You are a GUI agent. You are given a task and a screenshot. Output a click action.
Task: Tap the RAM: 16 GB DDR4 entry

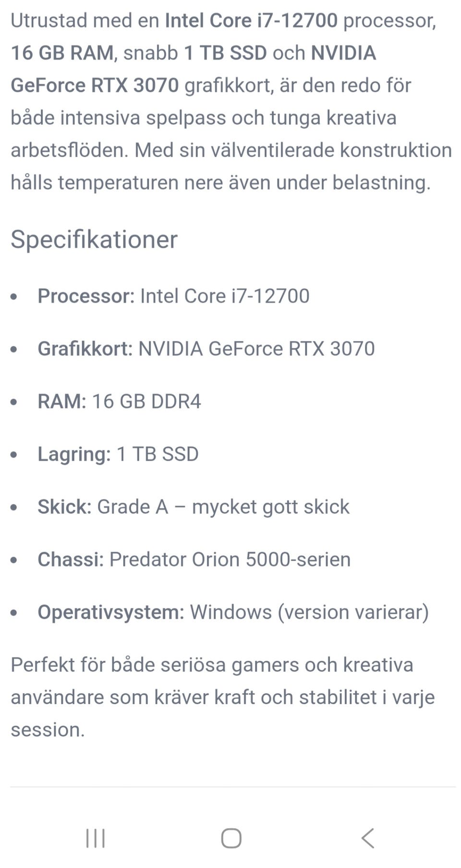[119, 402]
